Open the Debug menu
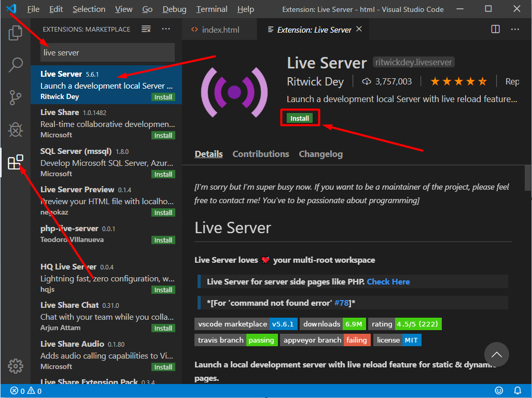The width and height of the screenshot is (532, 398). point(174,9)
